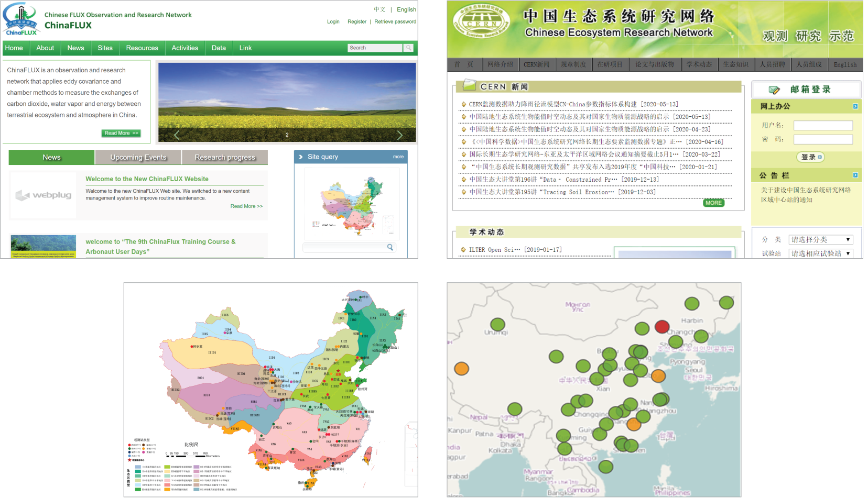Open 人员组成 in CERN navigation
Viewport: 868px width, 498px height.
tap(809, 64)
